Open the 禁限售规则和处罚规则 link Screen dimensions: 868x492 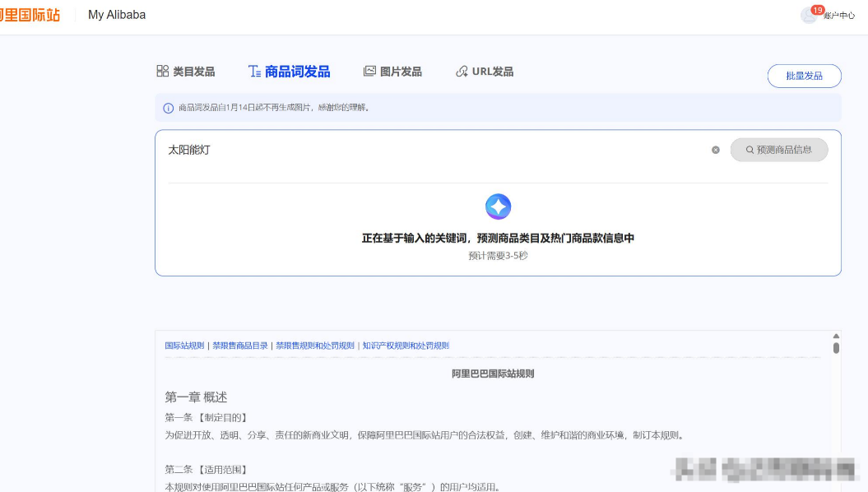tap(315, 346)
